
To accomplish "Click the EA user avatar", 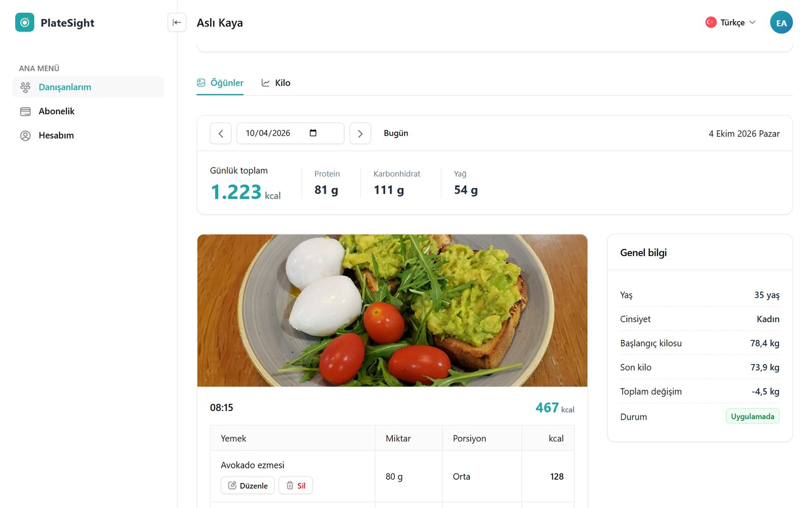I will pyautogui.click(x=781, y=22).
